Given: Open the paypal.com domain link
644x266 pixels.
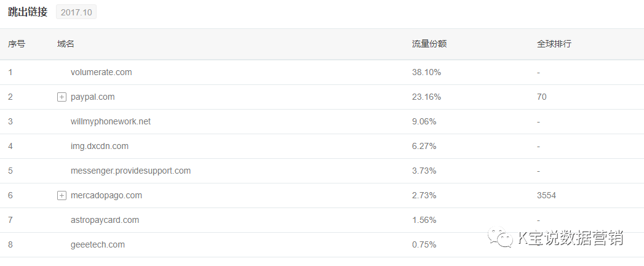Looking at the screenshot, I should [92, 97].
